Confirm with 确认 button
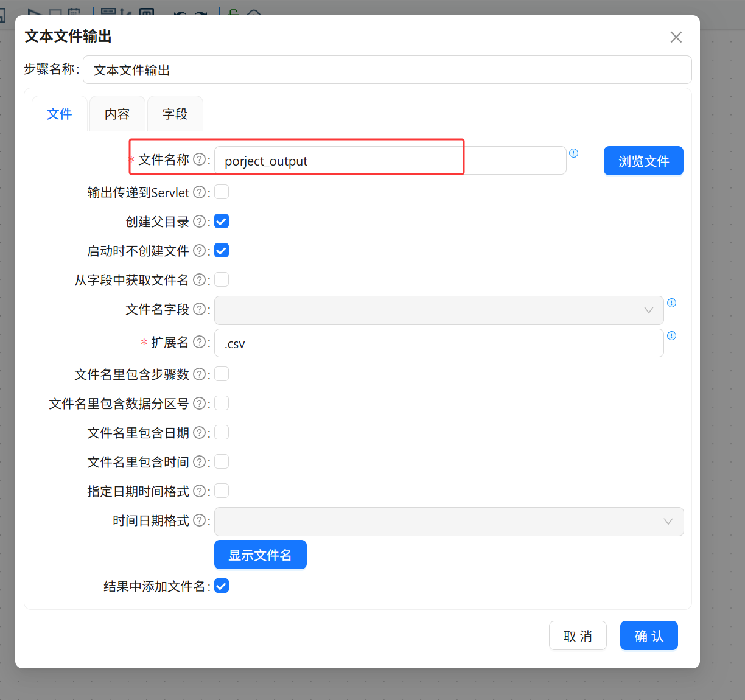 point(649,635)
